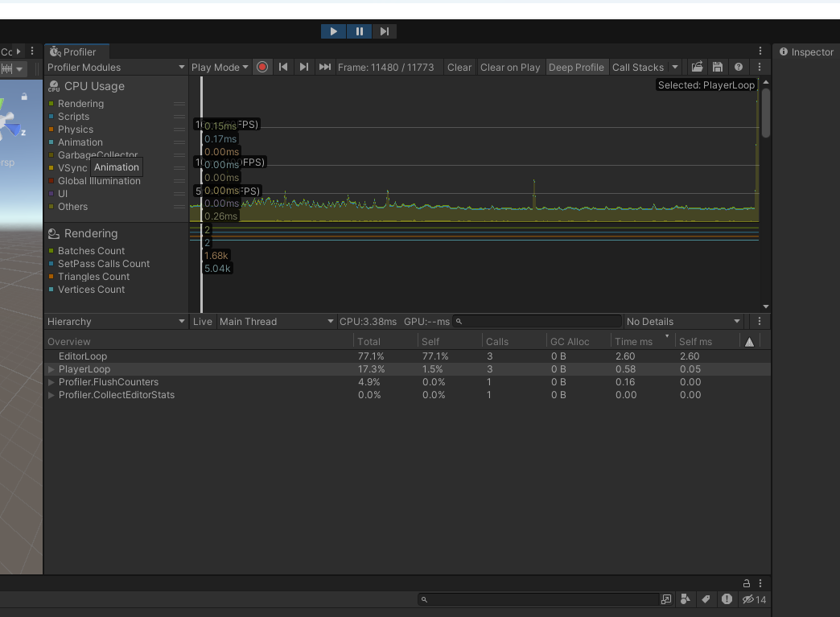The image size is (840, 617).
Task: Save the current profiler data
Action: (x=717, y=67)
